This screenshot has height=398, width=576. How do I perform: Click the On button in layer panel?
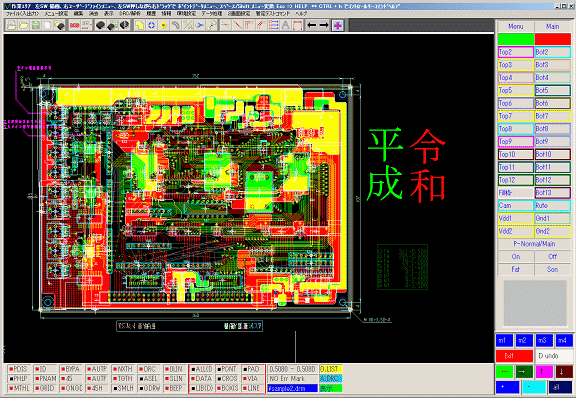point(515,257)
